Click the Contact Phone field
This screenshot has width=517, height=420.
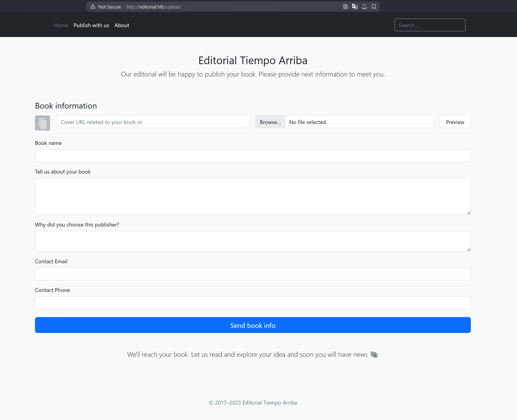point(253,303)
